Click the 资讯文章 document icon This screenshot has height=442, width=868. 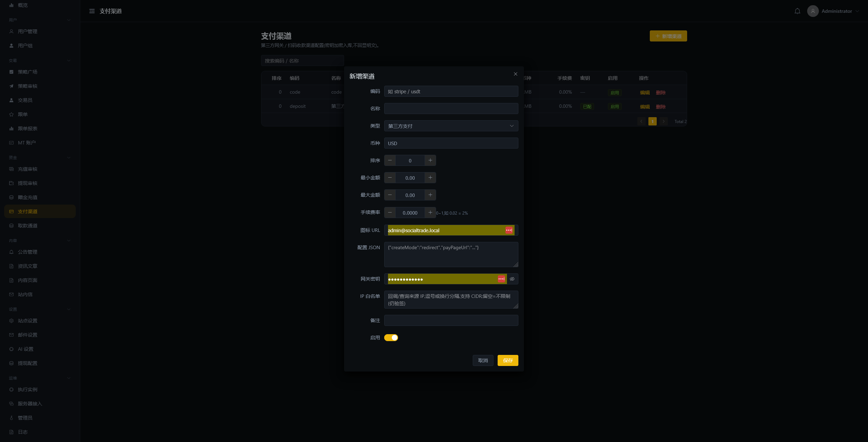(x=11, y=266)
